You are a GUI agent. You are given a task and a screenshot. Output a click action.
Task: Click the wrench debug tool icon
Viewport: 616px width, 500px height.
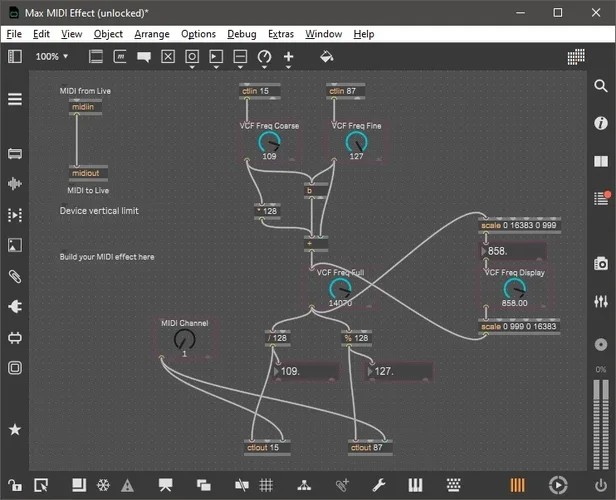[x=378, y=485]
